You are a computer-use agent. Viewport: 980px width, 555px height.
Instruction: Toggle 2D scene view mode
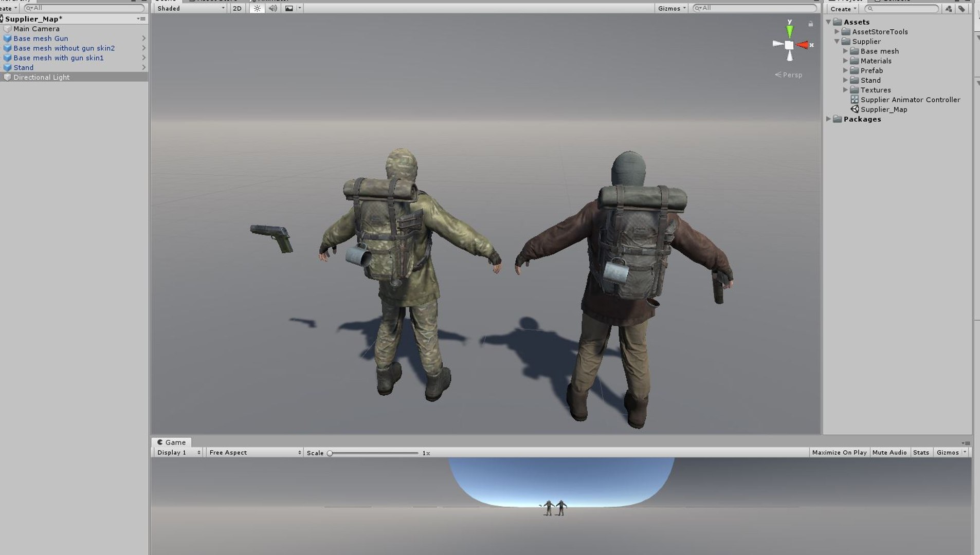click(x=237, y=8)
